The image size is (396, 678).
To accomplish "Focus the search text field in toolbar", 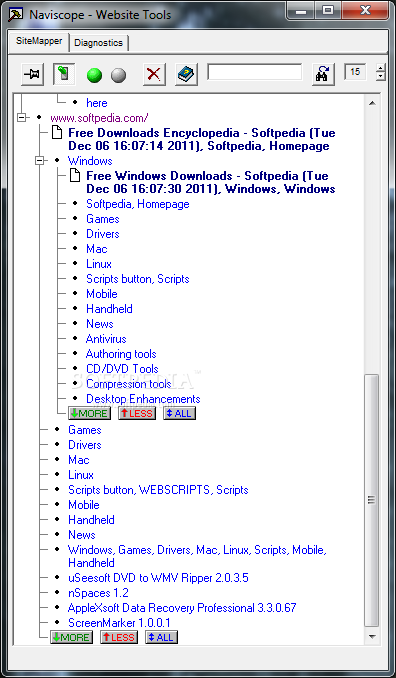I will [x=255, y=72].
